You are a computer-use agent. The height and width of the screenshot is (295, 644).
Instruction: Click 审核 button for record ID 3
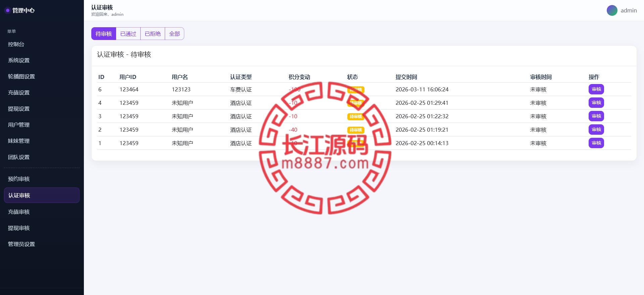coord(596,116)
